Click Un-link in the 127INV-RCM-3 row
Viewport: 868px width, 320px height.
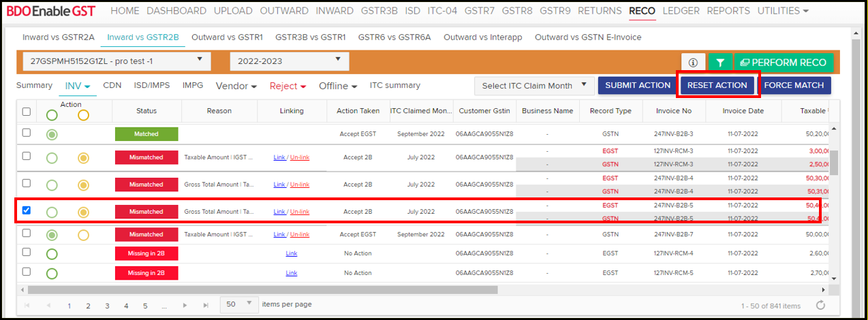click(x=300, y=157)
